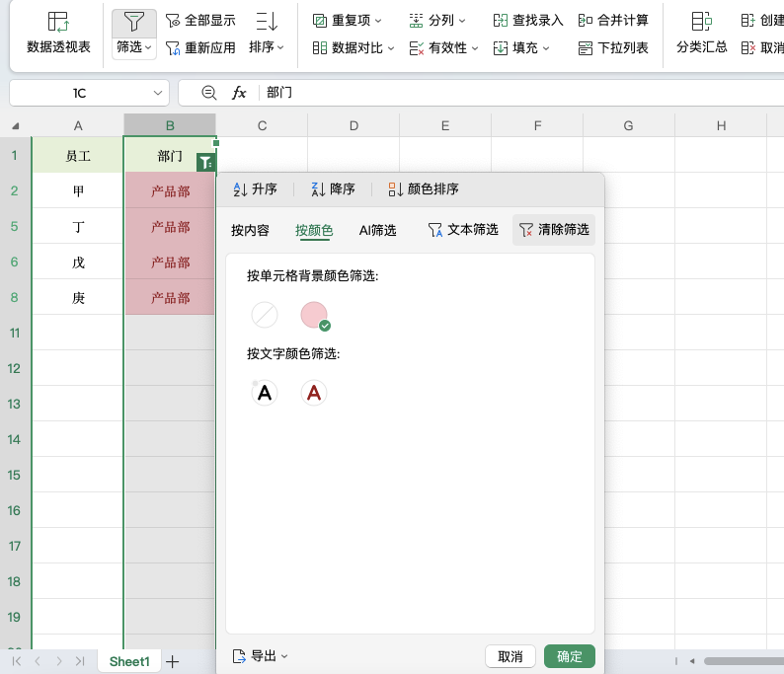Select column A header
This screenshot has width=784, height=674.
point(78,126)
